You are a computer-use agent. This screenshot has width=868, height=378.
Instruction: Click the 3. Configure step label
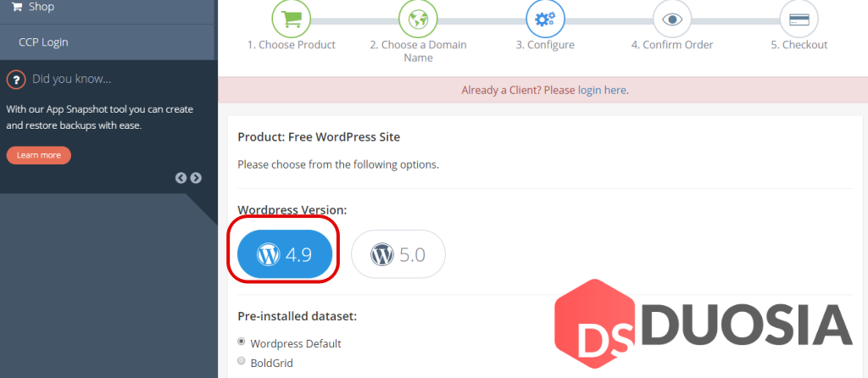(545, 45)
